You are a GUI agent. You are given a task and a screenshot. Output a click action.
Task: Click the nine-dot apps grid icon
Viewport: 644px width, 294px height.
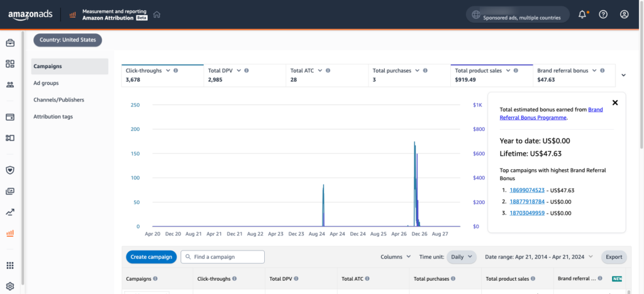10,266
